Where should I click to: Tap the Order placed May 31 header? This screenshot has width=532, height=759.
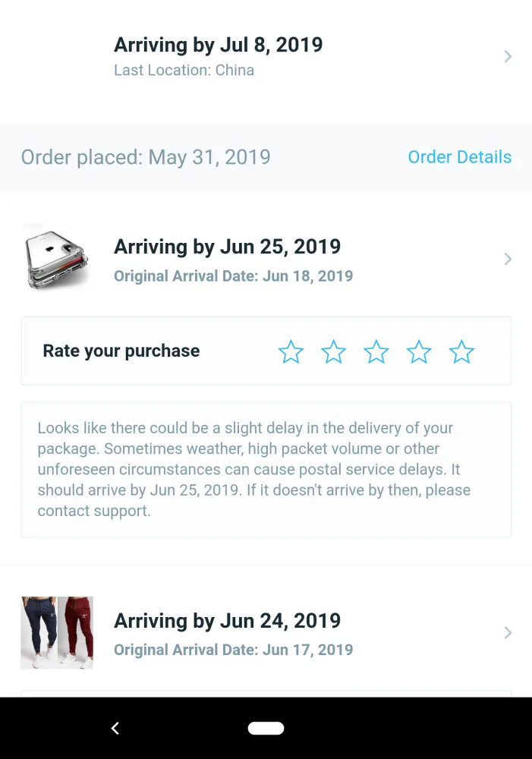(146, 157)
